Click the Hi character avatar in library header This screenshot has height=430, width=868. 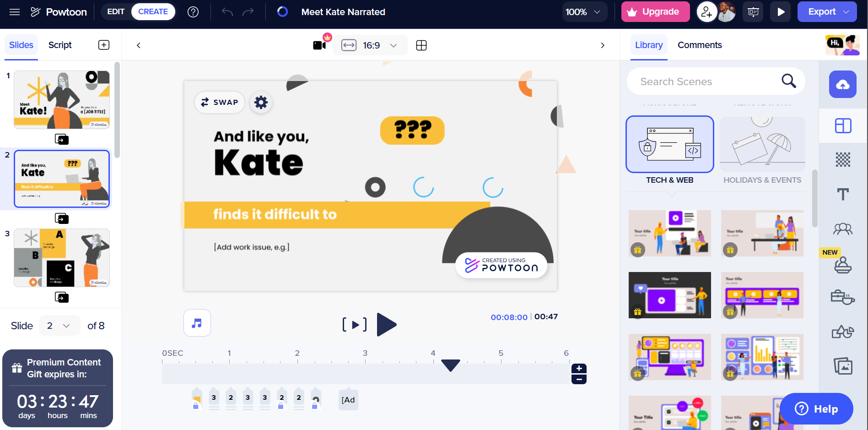(842, 45)
